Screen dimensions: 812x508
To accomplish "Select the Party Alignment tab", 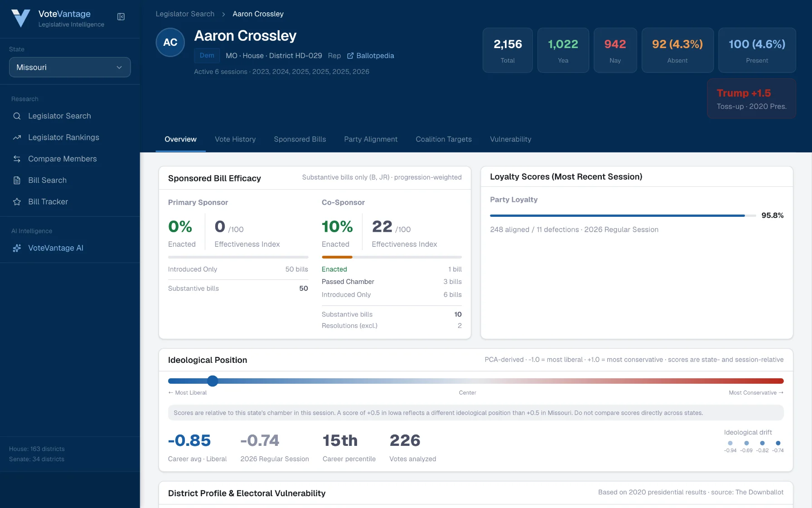I will coord(371,139).
